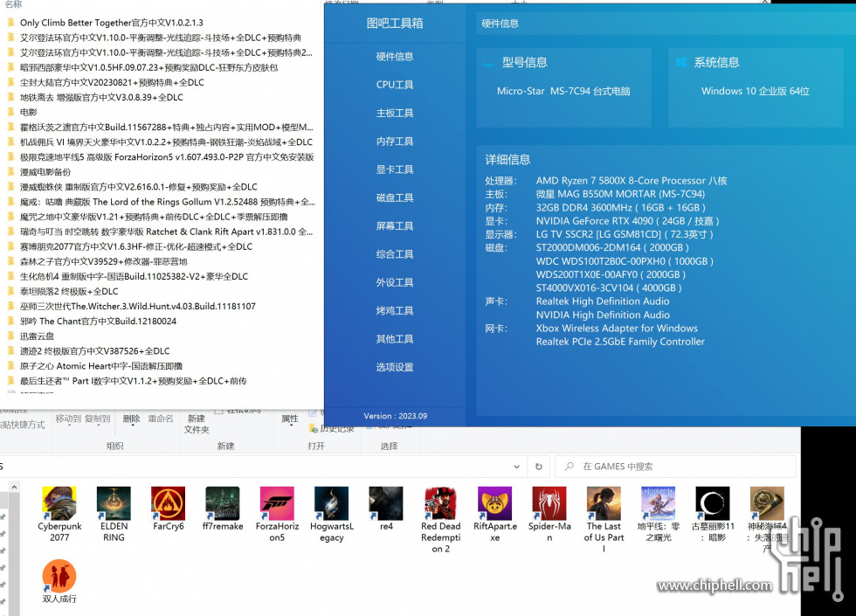Click the monitor icon beside 型号信息

(x=489, y=63)
